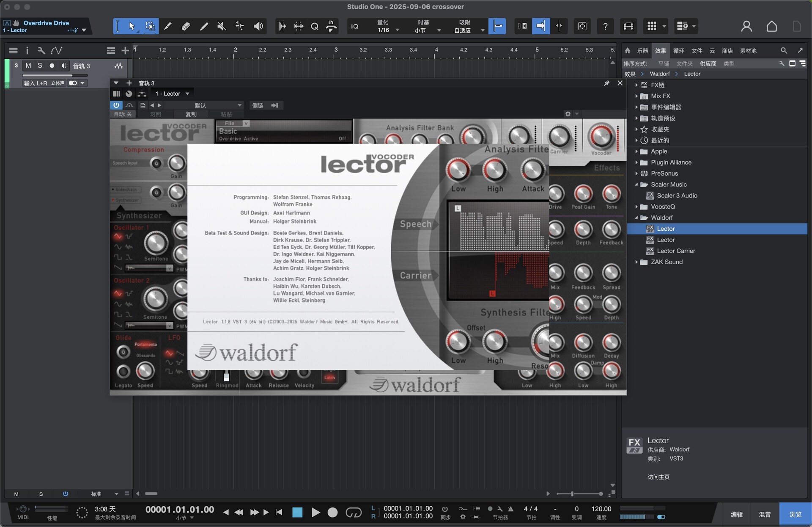Record-arm track 3
The width and height of the screenshot is (812, 527).
[x=52, y=66]
